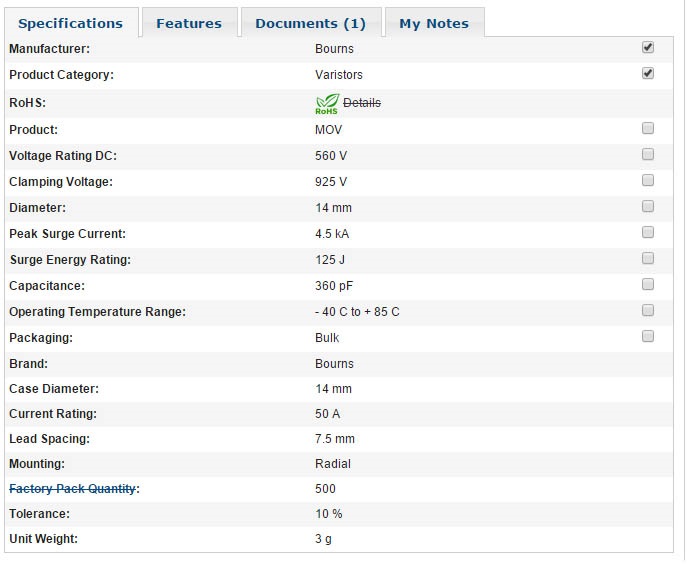Select the My Notes tab
Viewport: 700px width, 566px height.
pos(434,23)
